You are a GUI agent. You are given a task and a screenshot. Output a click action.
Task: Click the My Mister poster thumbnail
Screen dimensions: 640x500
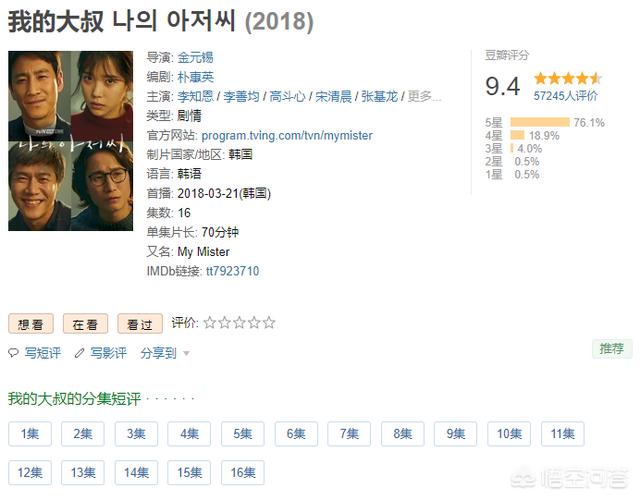coord(70,140)
